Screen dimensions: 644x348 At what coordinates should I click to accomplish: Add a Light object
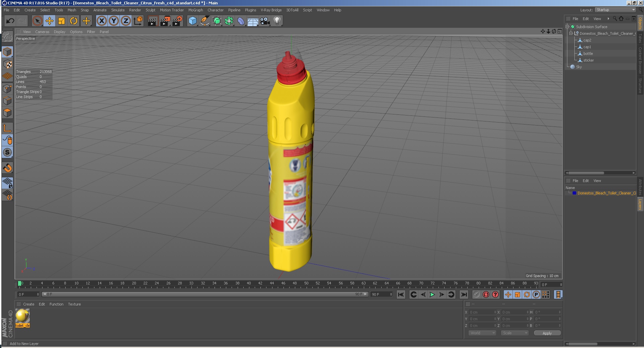point(277,21)
